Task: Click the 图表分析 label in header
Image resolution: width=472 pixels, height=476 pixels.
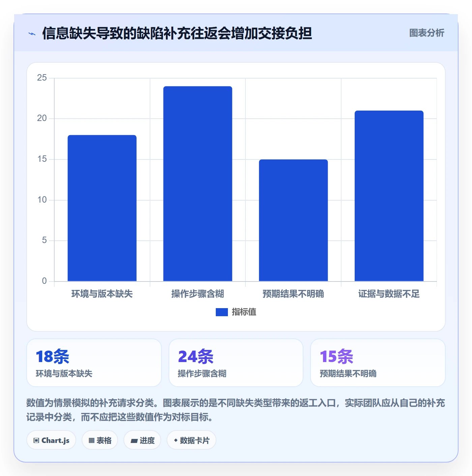Action: [426, 33]
